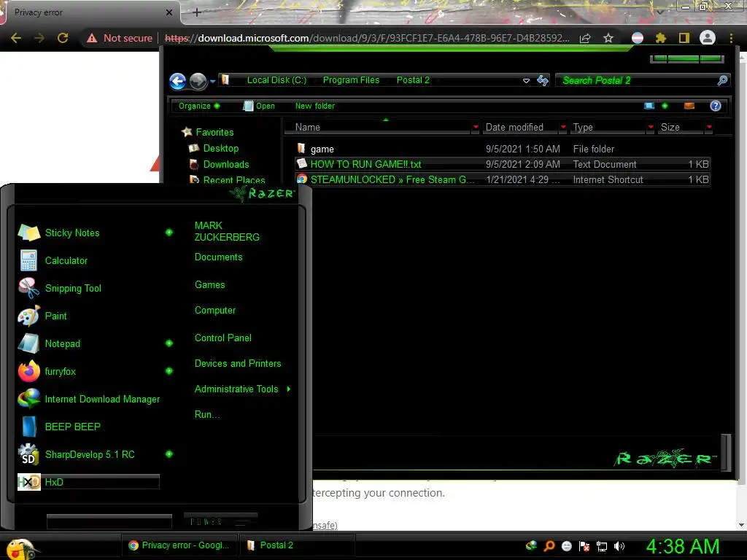Open Documents from Start menu
747x560 pixels.
coord(218,257)
